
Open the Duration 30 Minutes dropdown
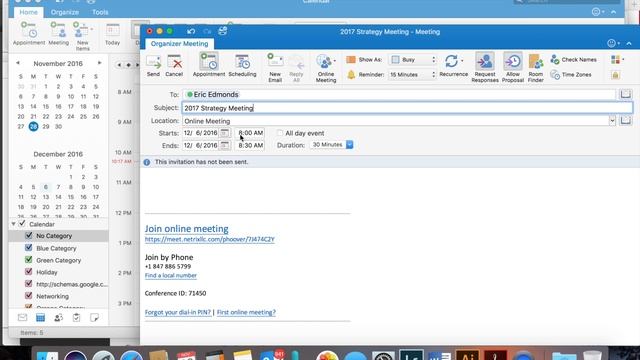pyautogui.click(x=331, y=145)
